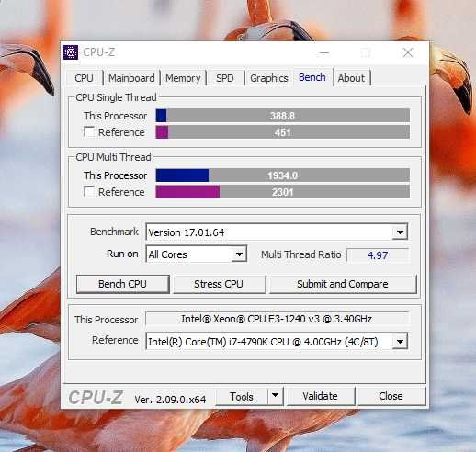
Task: Click the Ver. 2.09.0.x64 version text
Action: point(170,399)
